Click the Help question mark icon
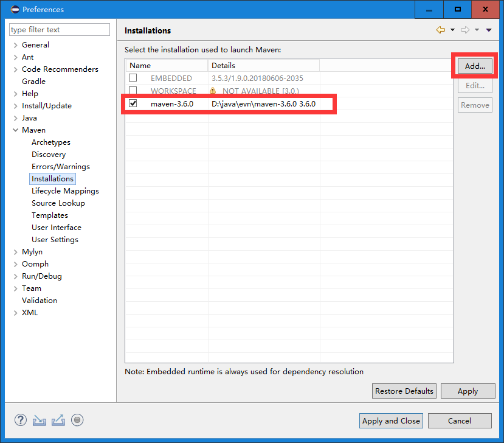The height and width of the screenshot is (443, 504). click(21, 420)
